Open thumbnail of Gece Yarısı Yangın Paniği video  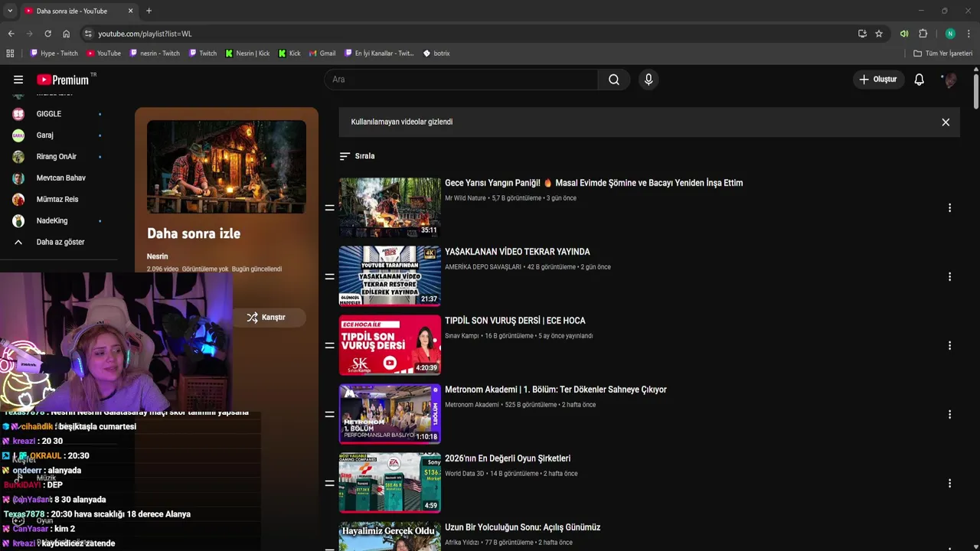[x=390, y=207]
